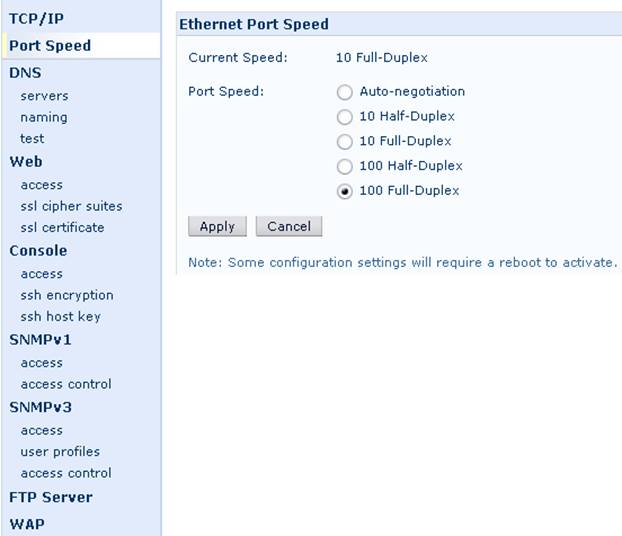Image resolution: width=622 pixels, height=536 pixels.
Task: Open the DNS naming link
Action: (x=44, y=117)
